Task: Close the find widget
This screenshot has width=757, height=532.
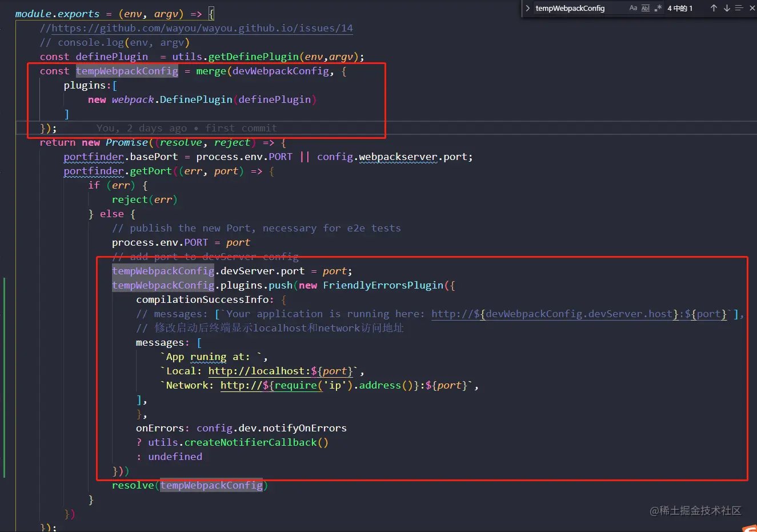Action: point(752,8)
